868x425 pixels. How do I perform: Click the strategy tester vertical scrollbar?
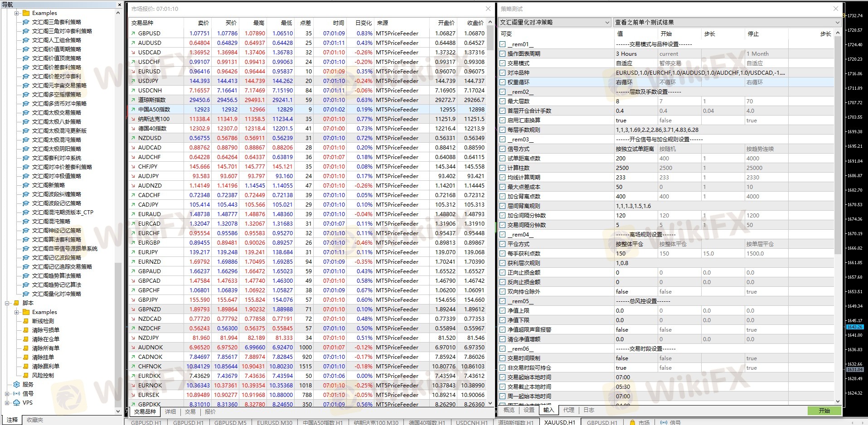click(838, 136)
